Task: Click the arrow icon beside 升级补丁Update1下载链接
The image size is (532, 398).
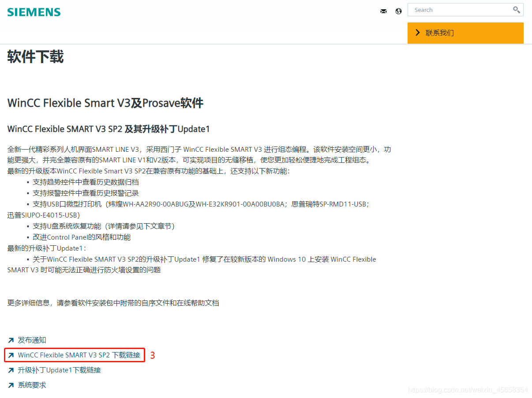Action: click(x=11, y=370)
